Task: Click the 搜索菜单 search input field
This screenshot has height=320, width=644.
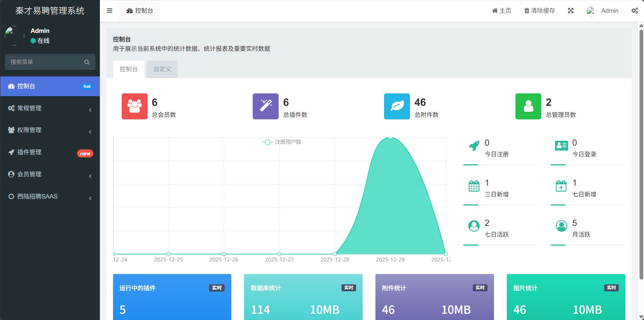Action: [x=50, y=62]
